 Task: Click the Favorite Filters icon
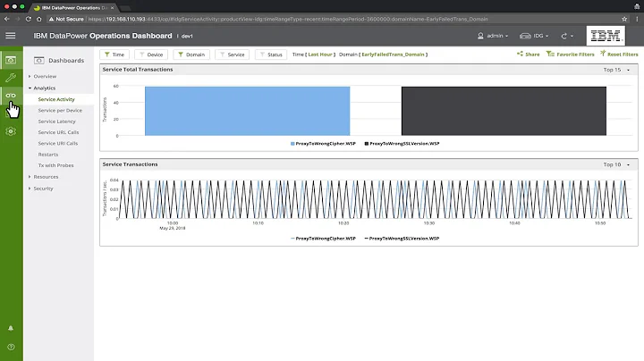pyautogui.click(x=550, y=54)
